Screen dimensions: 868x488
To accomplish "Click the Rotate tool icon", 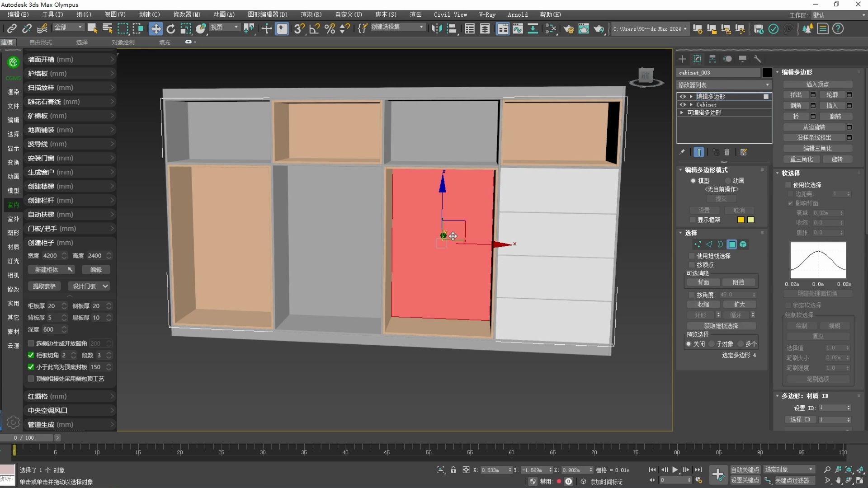I will (x=170, y=29).
